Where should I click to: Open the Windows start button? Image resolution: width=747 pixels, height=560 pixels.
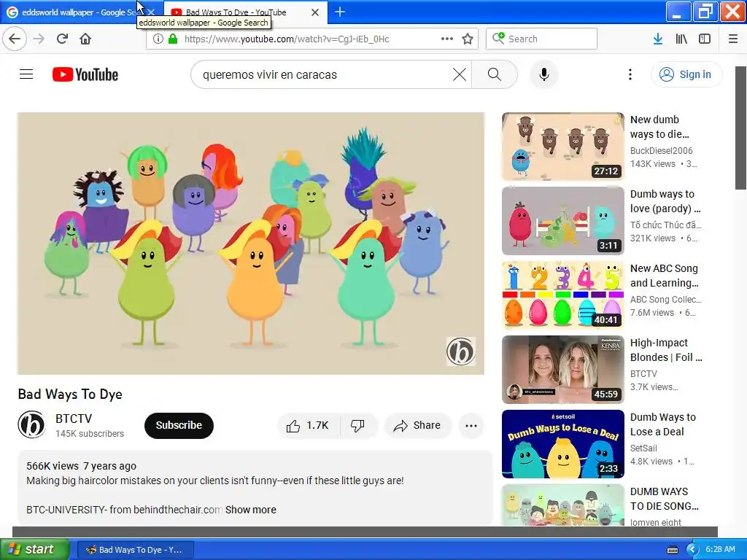click(34, 549)
